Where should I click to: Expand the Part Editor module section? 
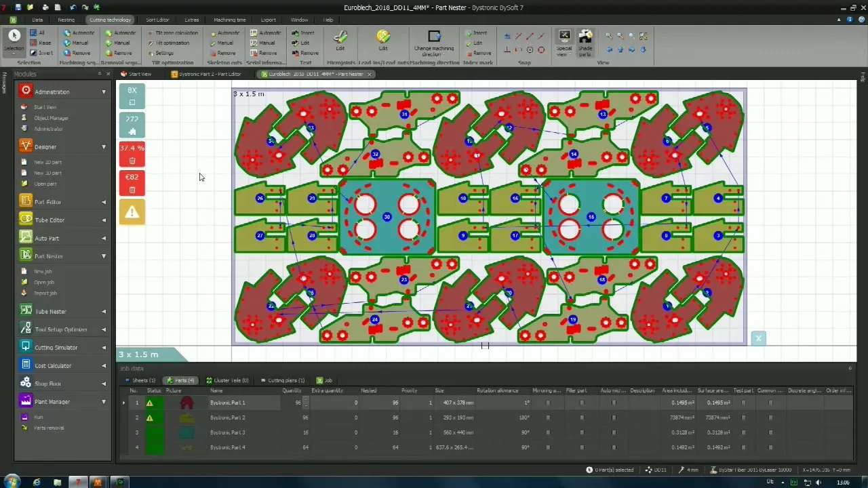pos(104,202)
